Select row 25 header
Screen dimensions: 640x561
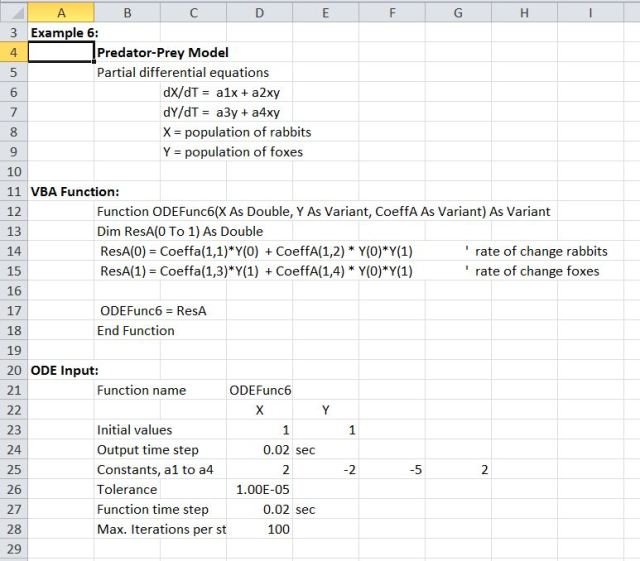click(x=13, y=470)
